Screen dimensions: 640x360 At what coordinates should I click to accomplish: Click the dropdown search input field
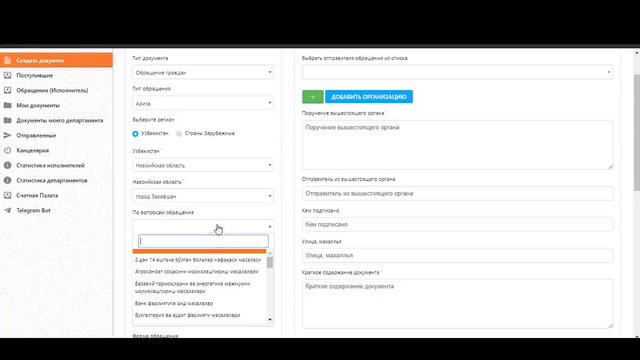(203, 241)
